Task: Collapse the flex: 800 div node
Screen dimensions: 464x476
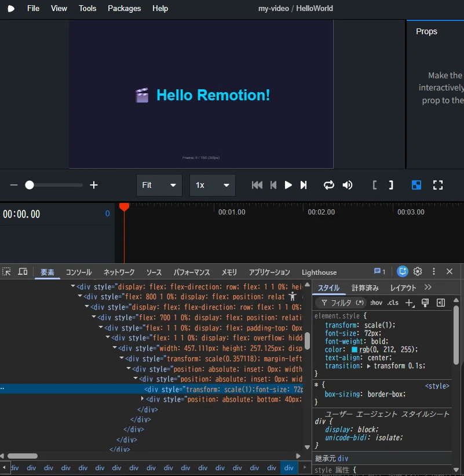Action: click(80, 296)
